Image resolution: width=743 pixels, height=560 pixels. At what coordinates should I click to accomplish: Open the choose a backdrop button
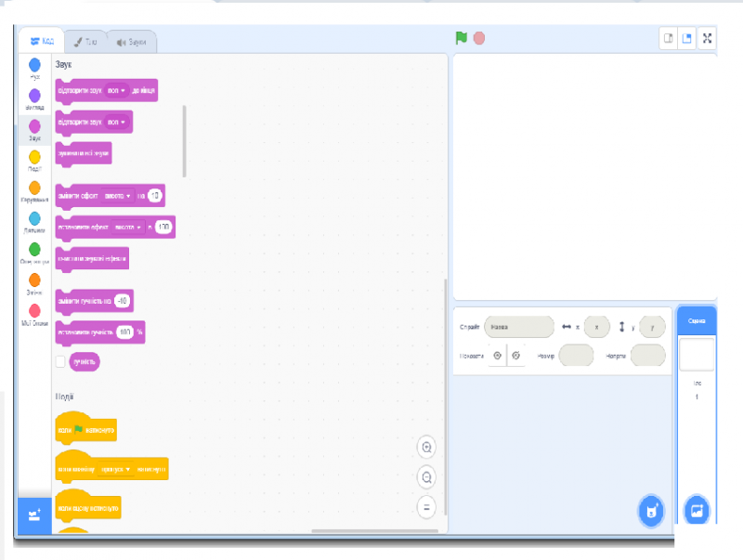pyautogui.click(x=697, y=511)
